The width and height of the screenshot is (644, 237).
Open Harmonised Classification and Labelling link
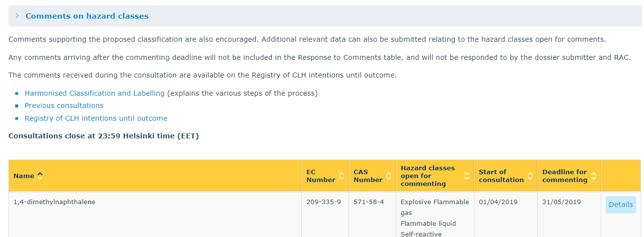(x=94, y=93)
